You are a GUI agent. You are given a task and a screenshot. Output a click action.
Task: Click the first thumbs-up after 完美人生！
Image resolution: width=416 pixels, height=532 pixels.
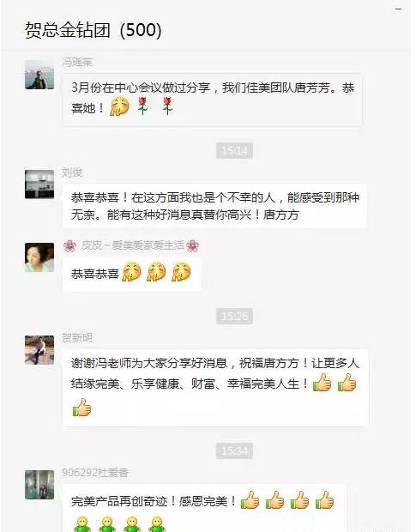tap(322, 383)
